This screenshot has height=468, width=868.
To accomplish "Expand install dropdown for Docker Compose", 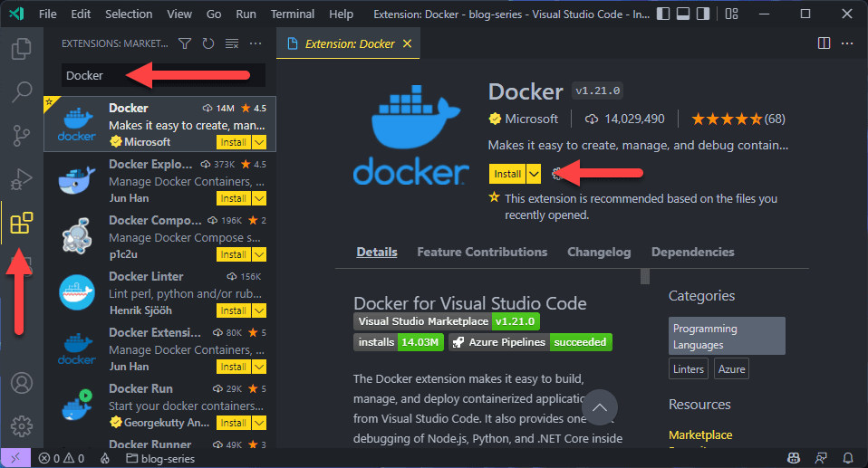I will tap(259, 254).
